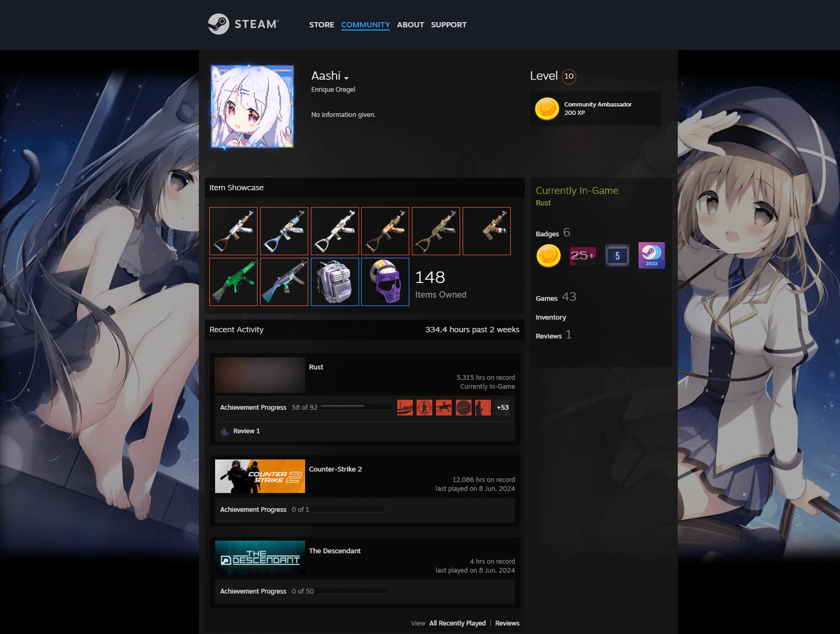Open the horse rider achievement icon

[x=444, y=407]
